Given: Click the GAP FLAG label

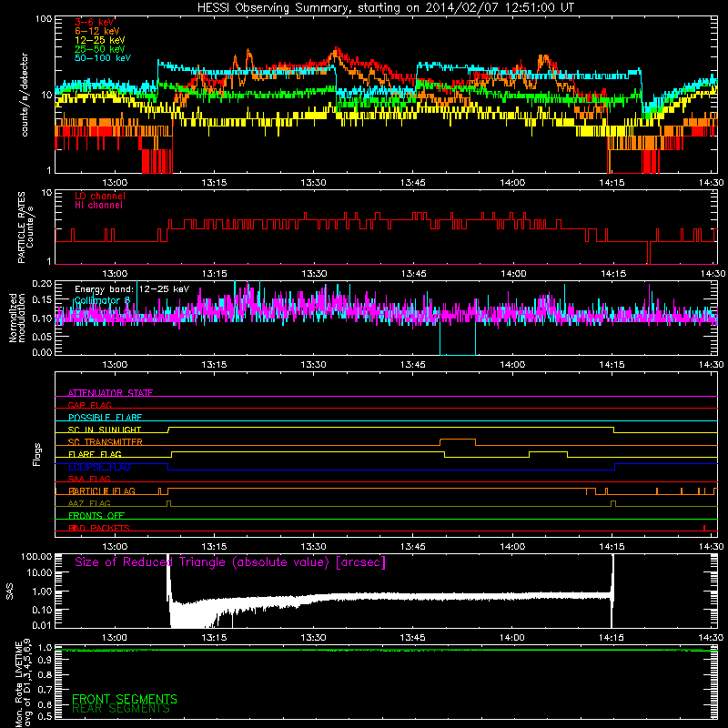Looking at the screenshot, I should point(89,405).
